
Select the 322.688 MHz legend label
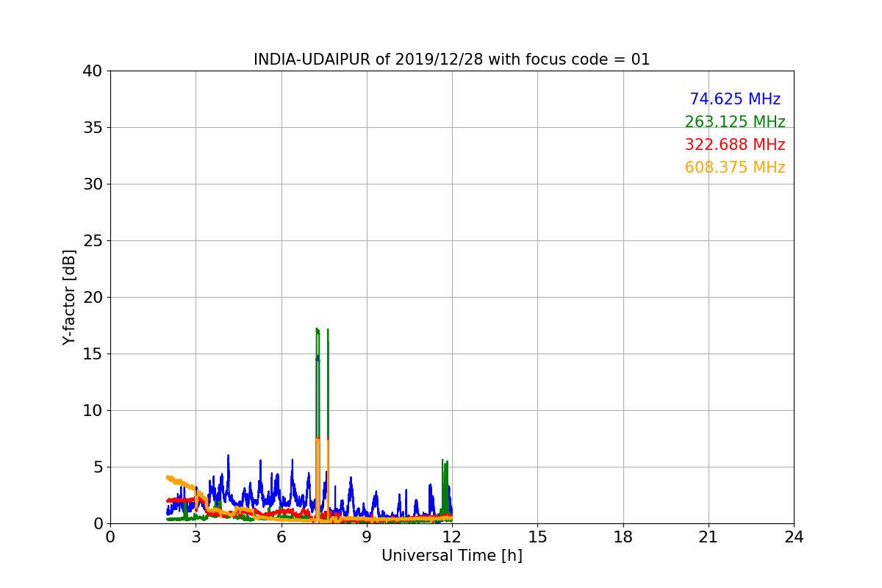(x=735, y=145)
